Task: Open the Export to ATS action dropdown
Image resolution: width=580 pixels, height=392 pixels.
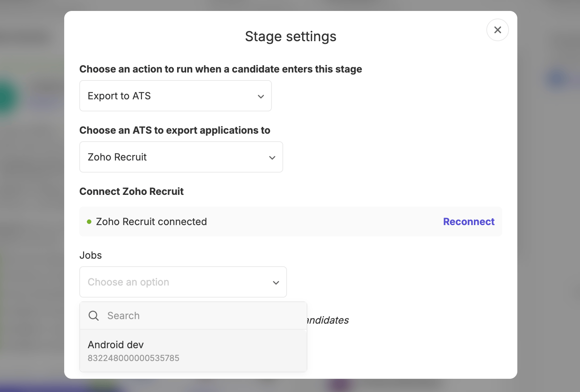Action: [x=176, y=96]
